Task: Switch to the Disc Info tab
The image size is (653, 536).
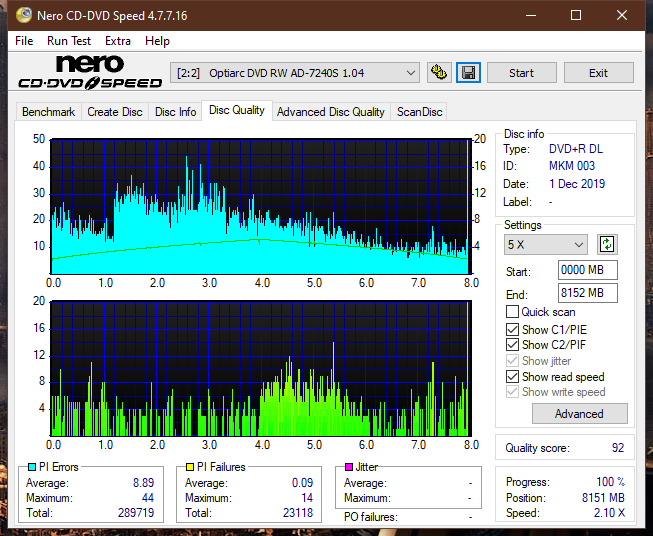Action: pyautogui.click(x=175, y=112)
